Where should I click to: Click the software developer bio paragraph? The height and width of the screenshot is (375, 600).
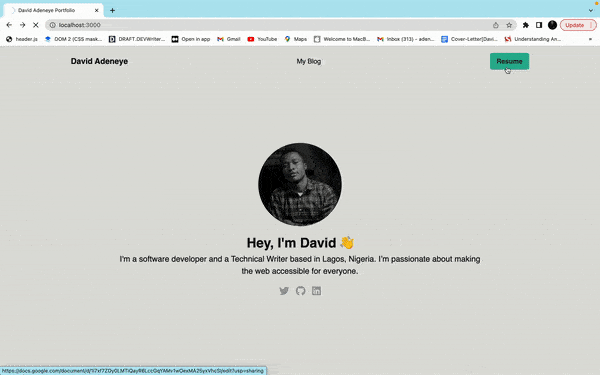tap(300, 265)
